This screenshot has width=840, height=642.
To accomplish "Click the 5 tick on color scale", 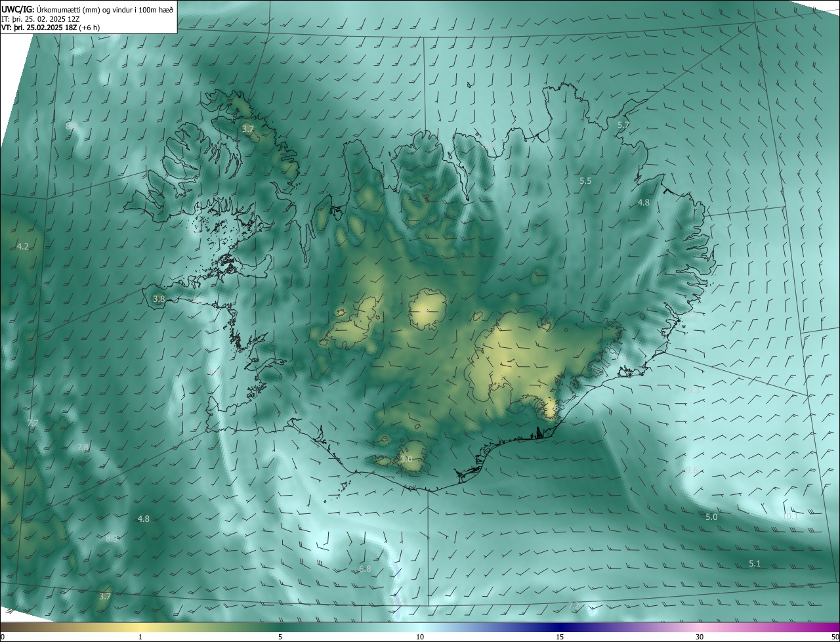I will [280, 637].
